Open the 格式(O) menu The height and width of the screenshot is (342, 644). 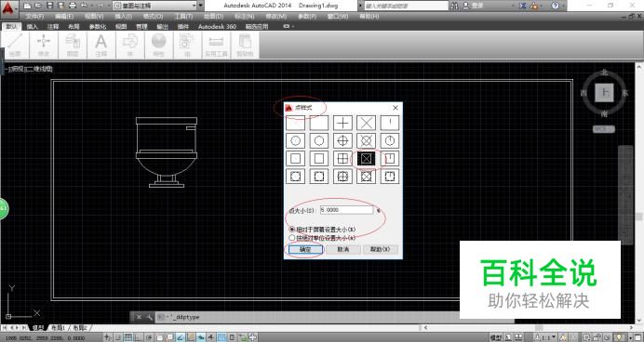click(x=154, y=17)
